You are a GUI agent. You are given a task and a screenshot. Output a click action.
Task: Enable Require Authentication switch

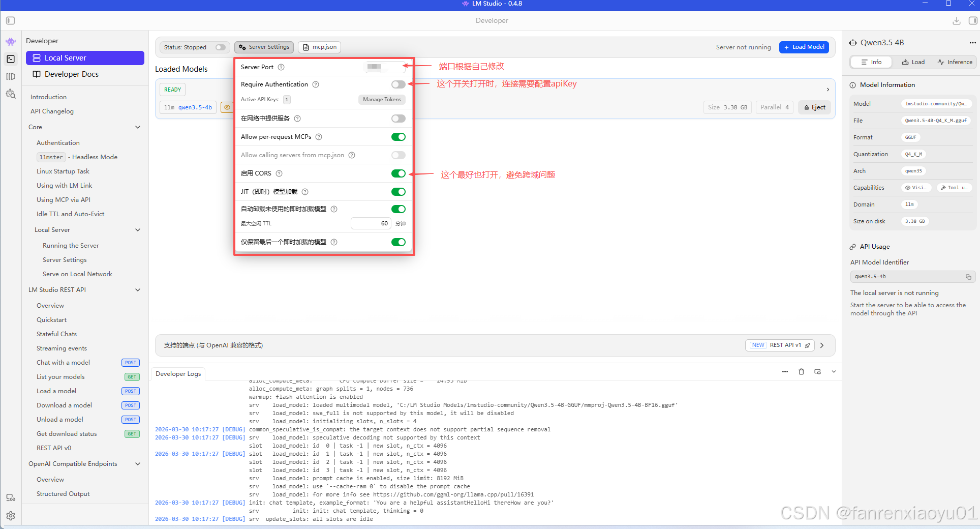(399, 84)
